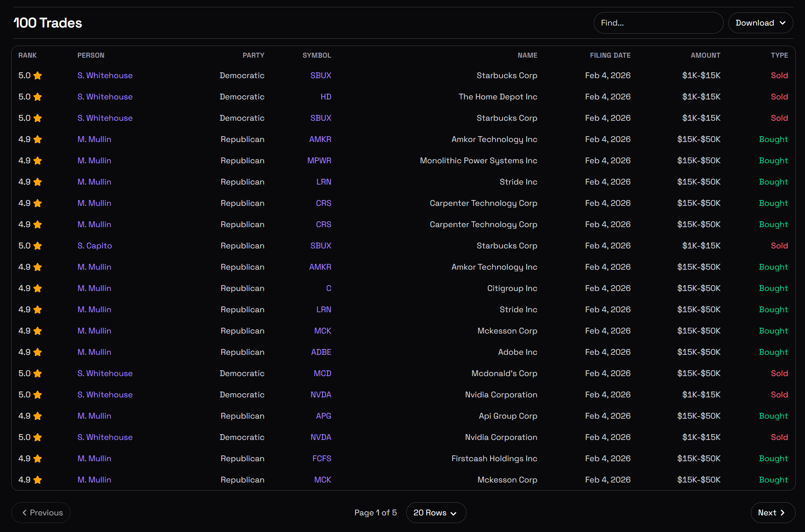Click the star icon in the HD row

click(x=38, y=97)
